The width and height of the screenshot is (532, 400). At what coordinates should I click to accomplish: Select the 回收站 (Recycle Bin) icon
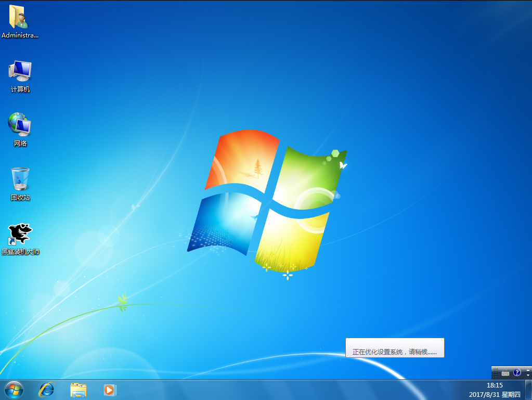[20, 179]
